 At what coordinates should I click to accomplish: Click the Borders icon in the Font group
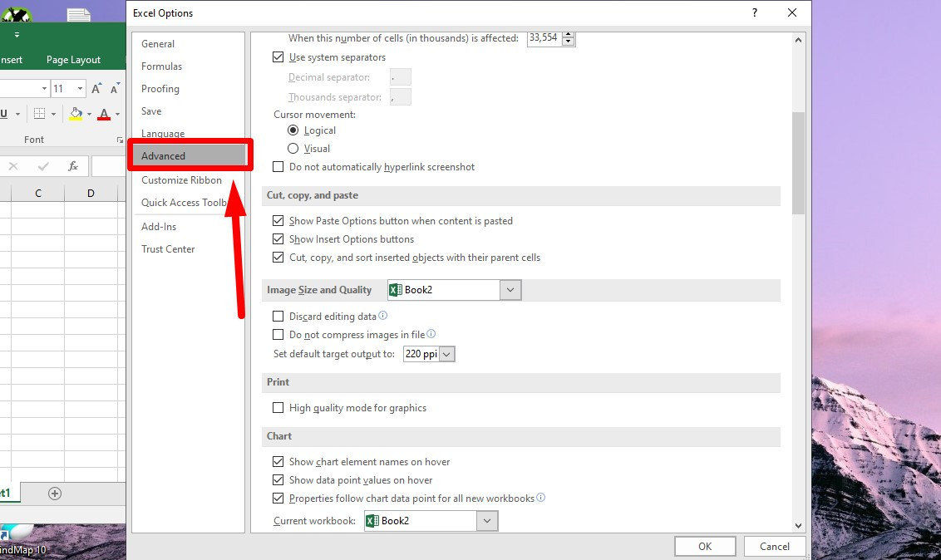[x=41, y=113]
